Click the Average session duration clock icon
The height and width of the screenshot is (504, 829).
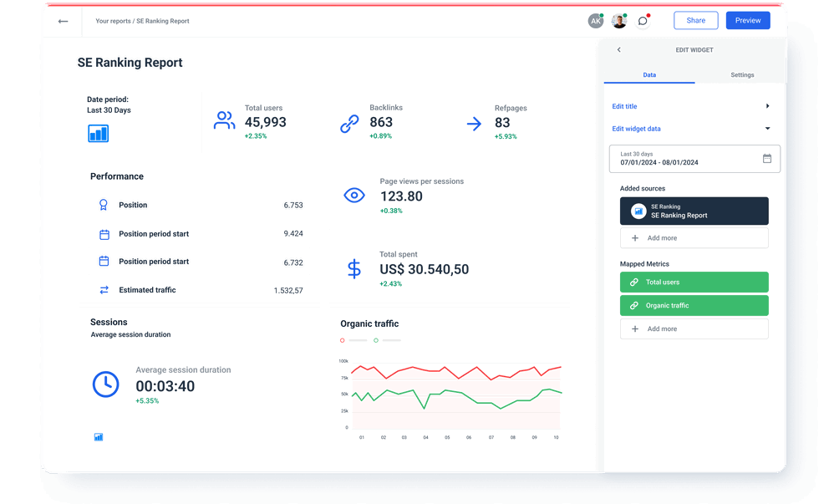point(106,384)
